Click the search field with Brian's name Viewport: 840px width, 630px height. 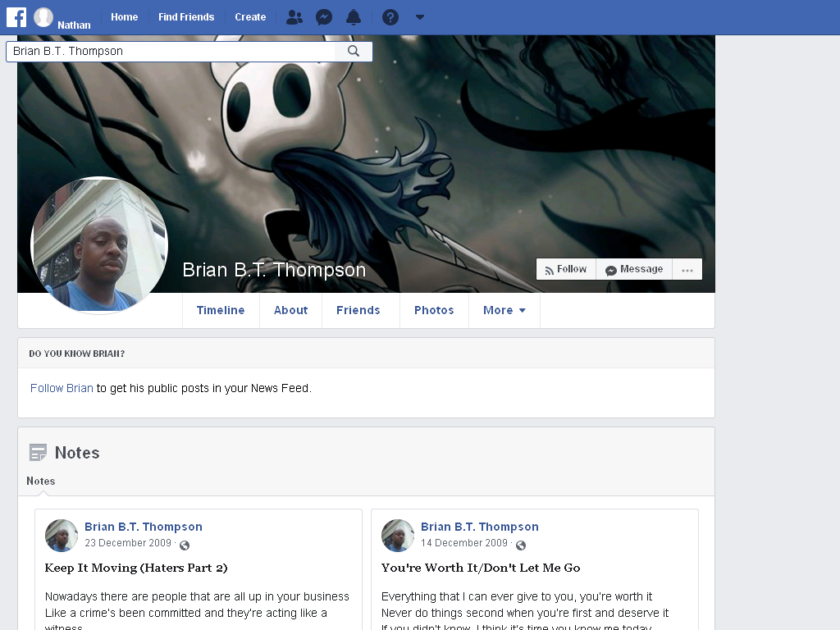pyautogui.click(x=171, y=51)
